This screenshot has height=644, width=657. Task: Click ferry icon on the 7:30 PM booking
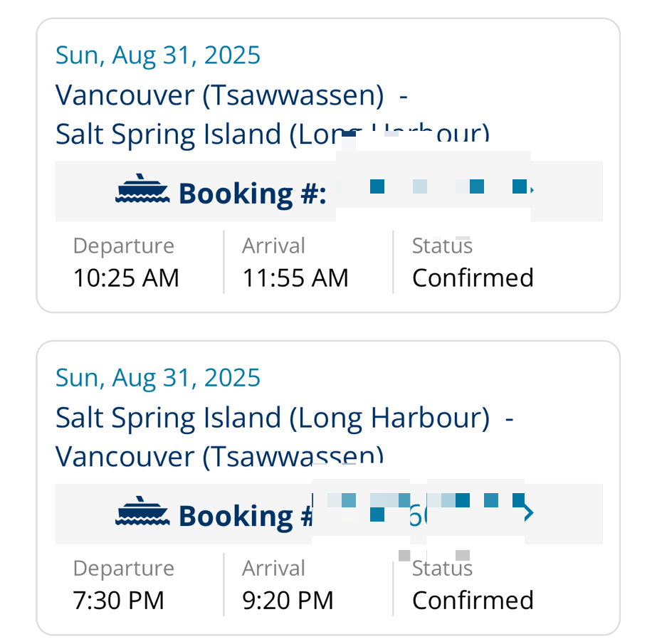(142, 512)
